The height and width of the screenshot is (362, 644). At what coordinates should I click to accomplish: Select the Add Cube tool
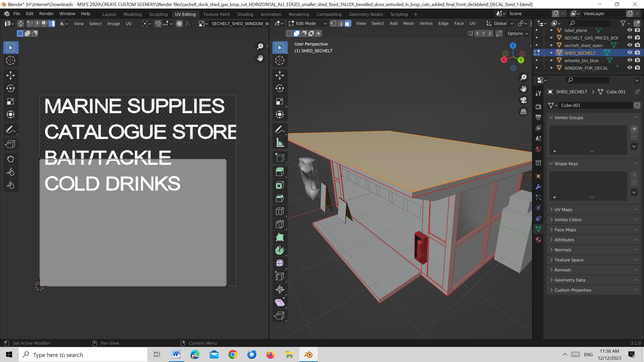[280, 157]
